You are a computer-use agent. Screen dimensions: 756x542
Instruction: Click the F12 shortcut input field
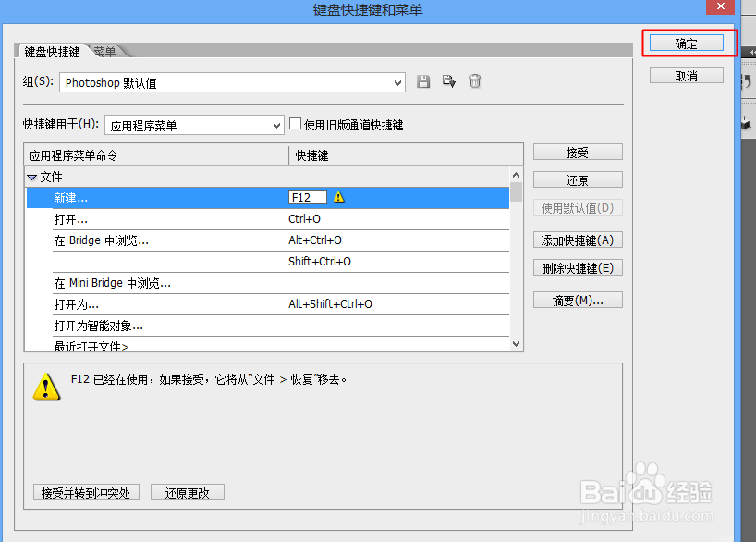click(x=307, y=196)
